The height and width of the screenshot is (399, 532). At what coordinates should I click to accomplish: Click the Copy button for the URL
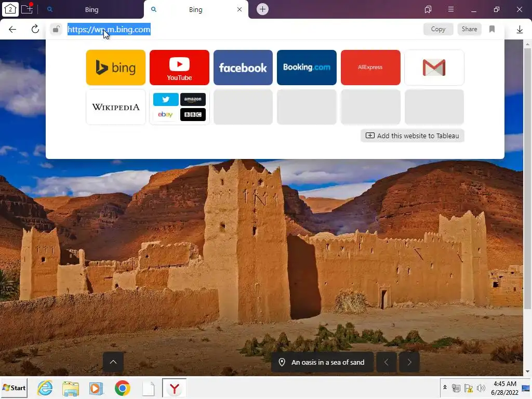(438, 29)
